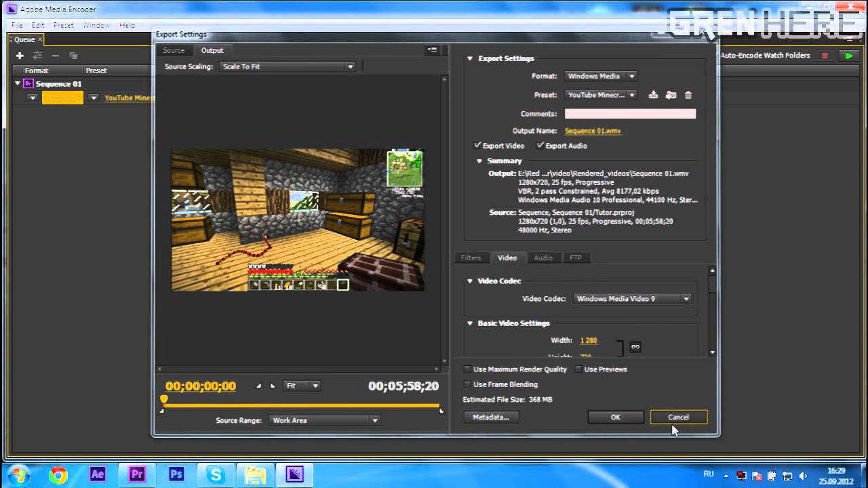Click the YouTube Minecraft preset link in Queue
Viewport: 868px width, 488px height.
pos(130,98)
